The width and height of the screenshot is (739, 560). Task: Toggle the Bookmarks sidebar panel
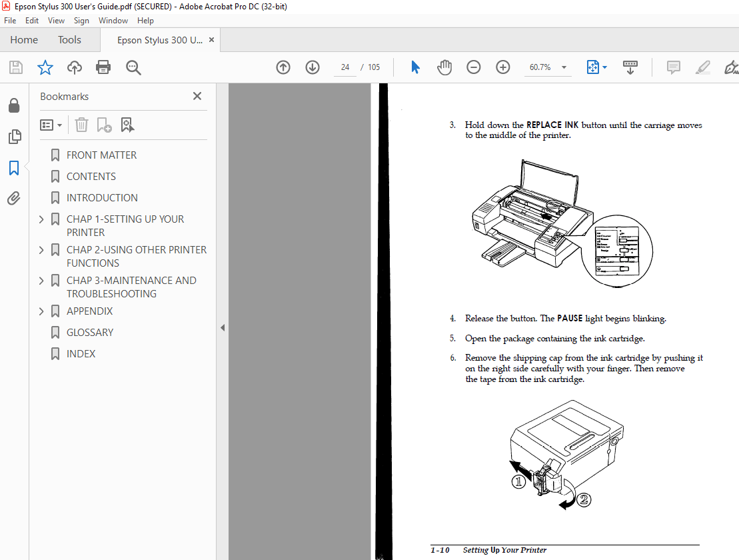click(14, 169)
